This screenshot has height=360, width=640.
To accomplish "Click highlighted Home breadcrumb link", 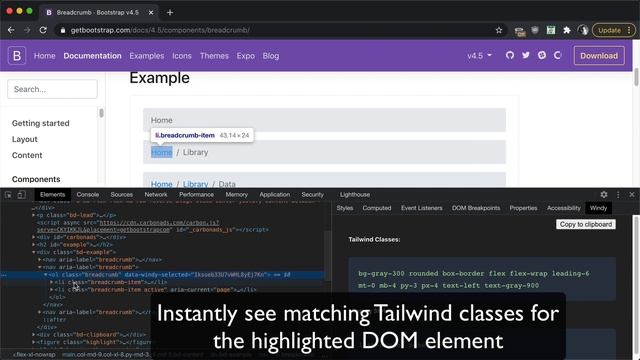I will coord(162,152).
